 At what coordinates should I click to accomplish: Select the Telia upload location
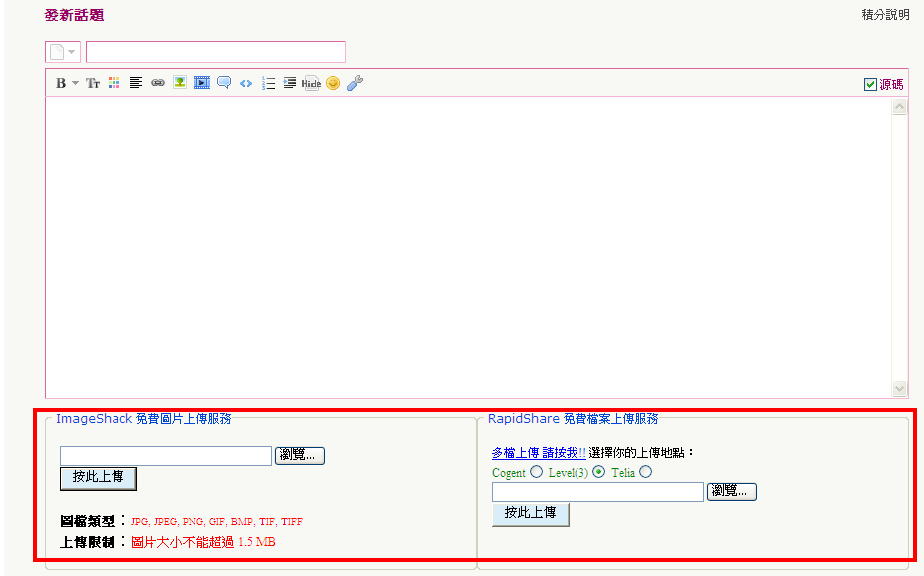coord(646,472)
